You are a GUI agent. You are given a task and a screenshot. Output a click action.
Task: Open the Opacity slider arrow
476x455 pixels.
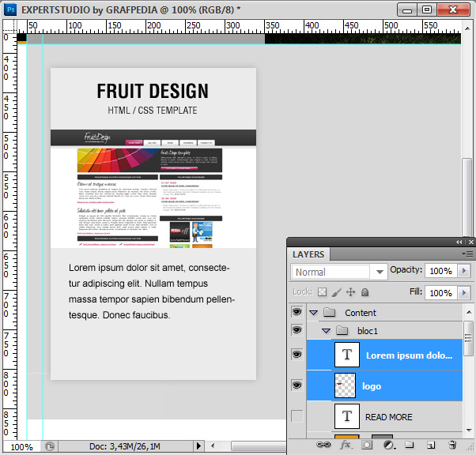(x=463, y=271)
